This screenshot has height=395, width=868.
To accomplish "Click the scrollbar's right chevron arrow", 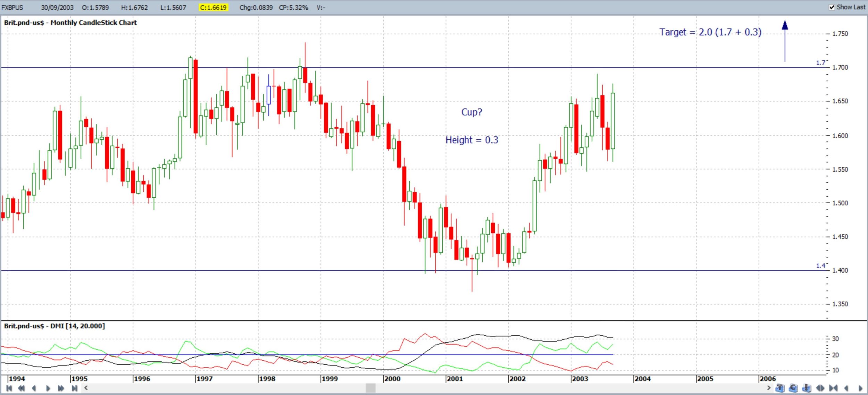I will coord(769,388).
